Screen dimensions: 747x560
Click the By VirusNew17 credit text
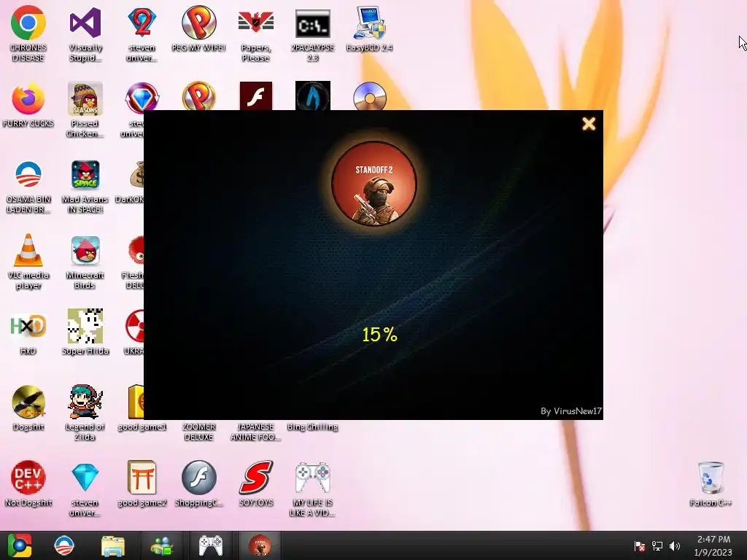click(x=571, y=411)
